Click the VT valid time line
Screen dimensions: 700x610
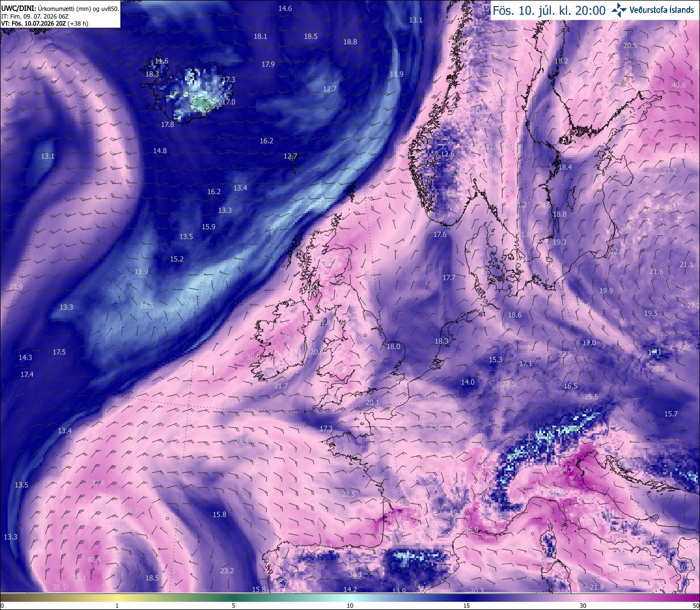coord(44,24)
